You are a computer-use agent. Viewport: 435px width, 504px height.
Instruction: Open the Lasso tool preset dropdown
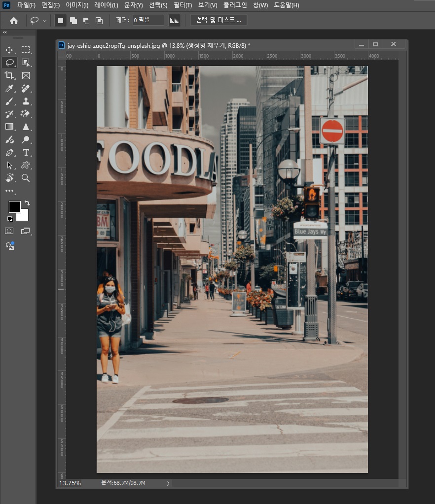pos(45,21)
